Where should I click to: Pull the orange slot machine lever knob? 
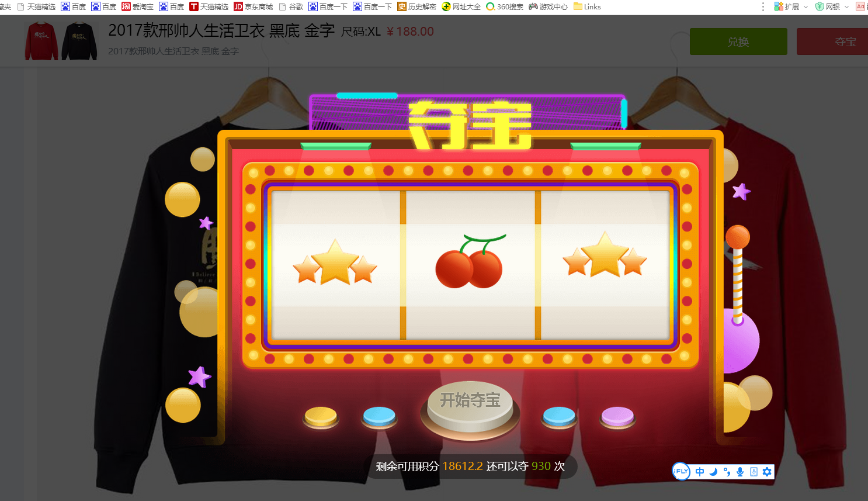tap(737, 237)
